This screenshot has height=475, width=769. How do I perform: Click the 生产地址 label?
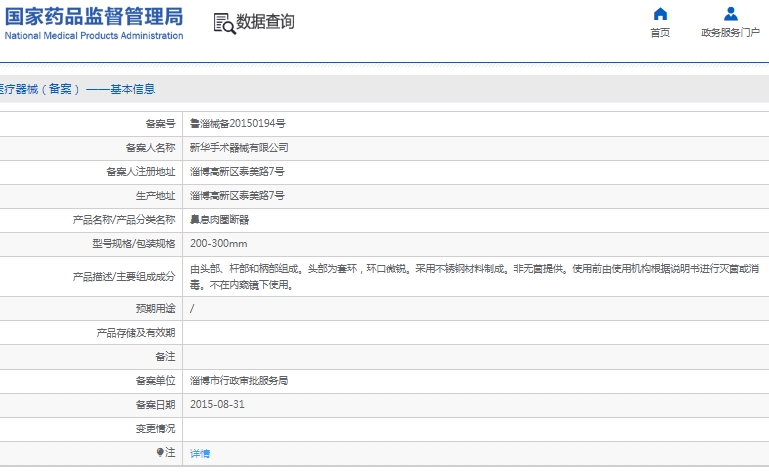tap(155, 196)
